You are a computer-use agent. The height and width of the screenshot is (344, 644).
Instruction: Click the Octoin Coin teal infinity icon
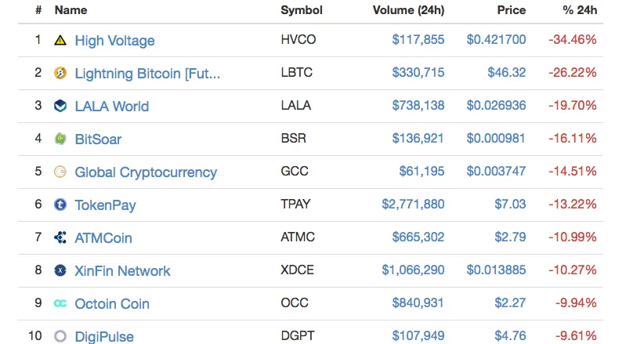[60, 303]
